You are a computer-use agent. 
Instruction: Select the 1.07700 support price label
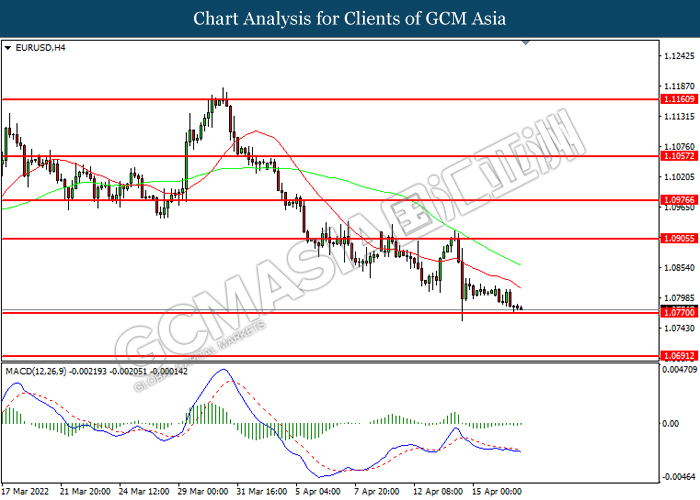[x=678, y=312]
